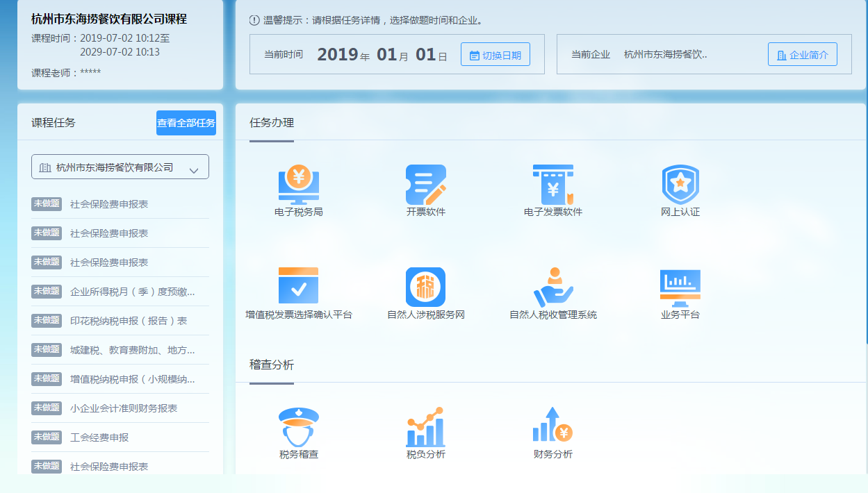The image size is (868, 493).
Task: Open the 企业简介 company profile
Action: click(x=802, y=53)
